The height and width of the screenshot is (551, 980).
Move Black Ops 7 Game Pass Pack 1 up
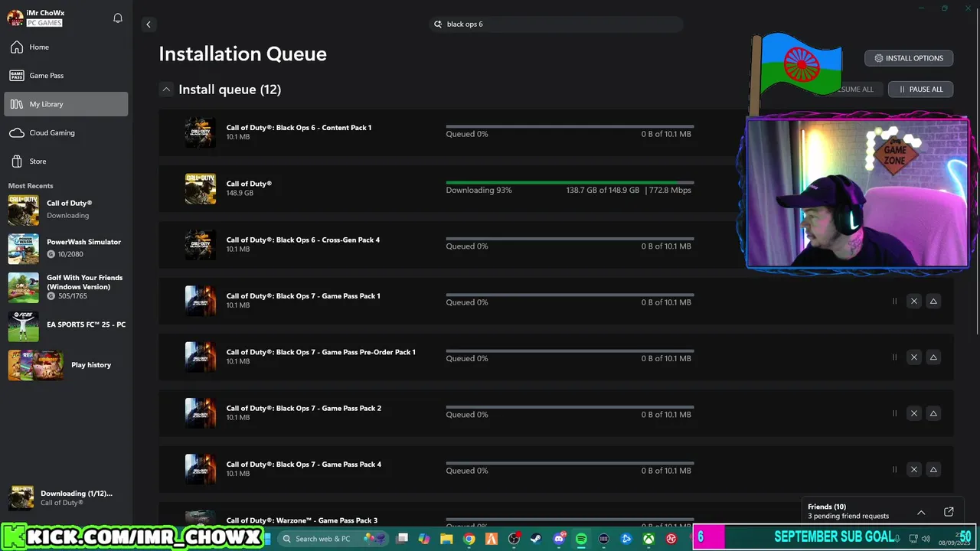tap(933, 302)
